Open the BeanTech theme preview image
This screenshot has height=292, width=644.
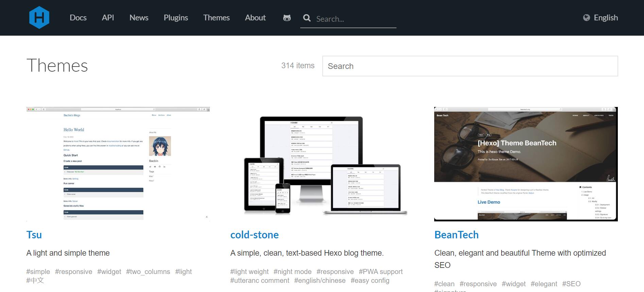tap(526, 164)
